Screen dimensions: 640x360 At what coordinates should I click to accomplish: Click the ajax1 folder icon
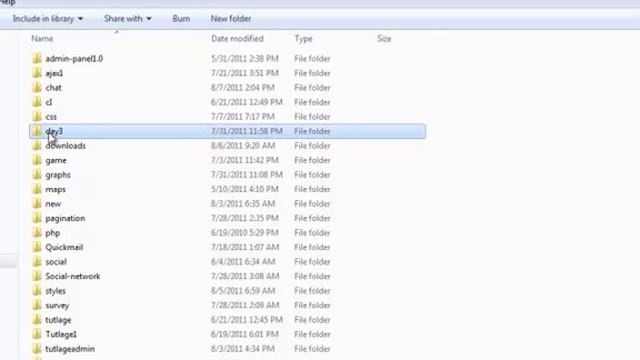pos(37,73)
